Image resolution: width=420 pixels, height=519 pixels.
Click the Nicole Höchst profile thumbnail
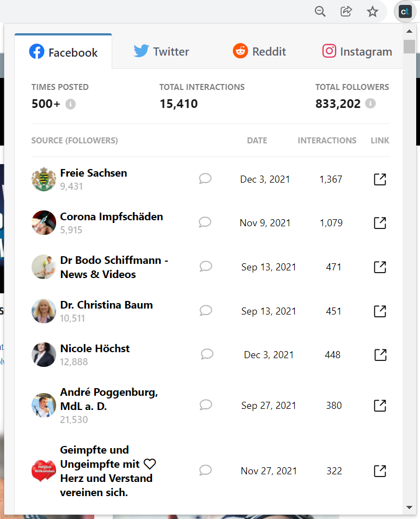(x=44, y=355)
